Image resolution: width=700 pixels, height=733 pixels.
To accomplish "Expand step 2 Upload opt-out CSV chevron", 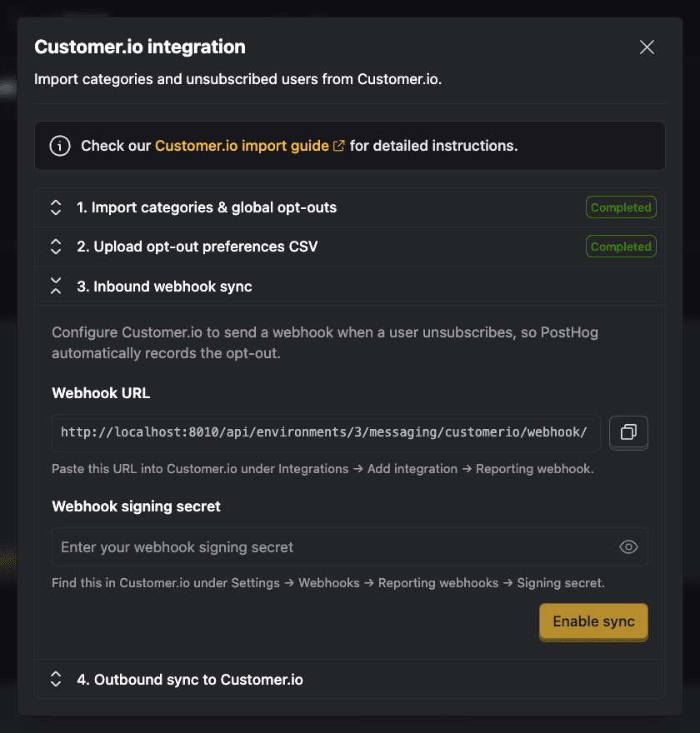I will coord(56,247).
